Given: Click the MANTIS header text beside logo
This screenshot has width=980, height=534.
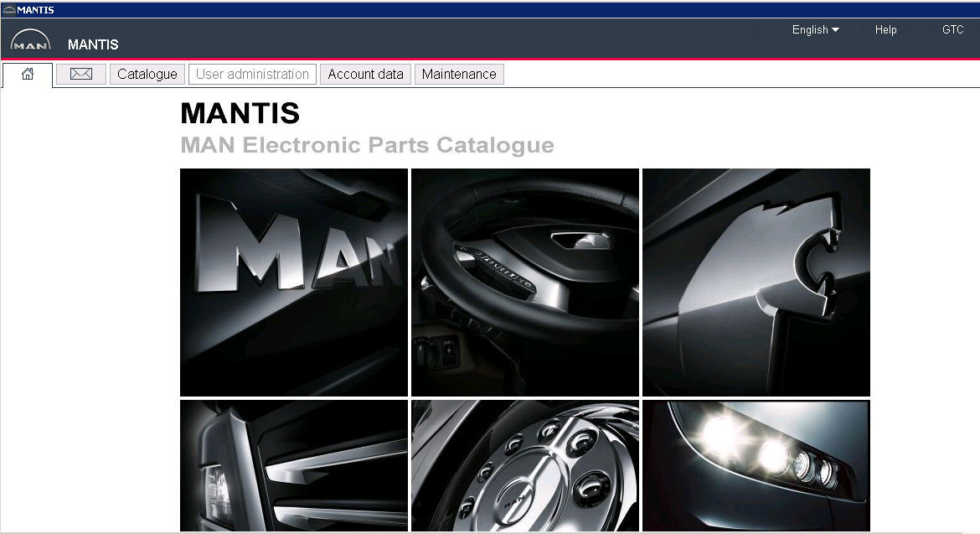Looking at the screenshot, I should tap(93, 45).
